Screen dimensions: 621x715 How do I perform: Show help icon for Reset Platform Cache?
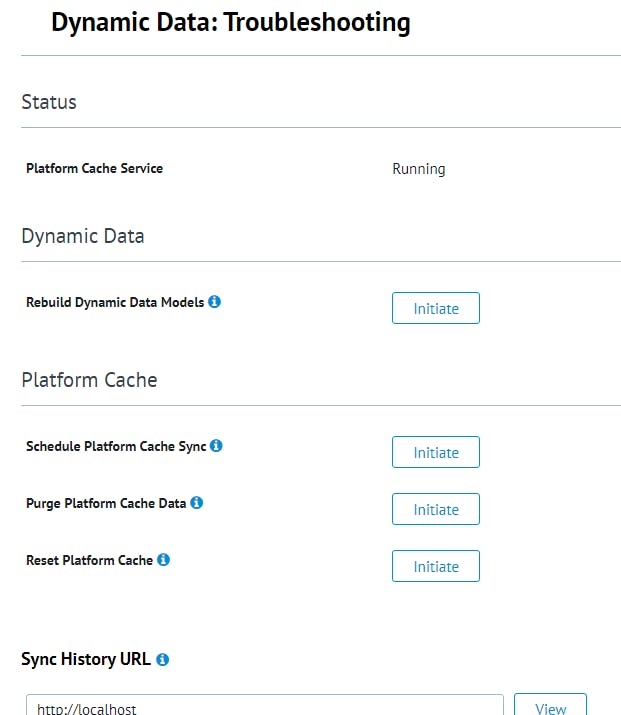pyautogui.click(x=164, y=560)
